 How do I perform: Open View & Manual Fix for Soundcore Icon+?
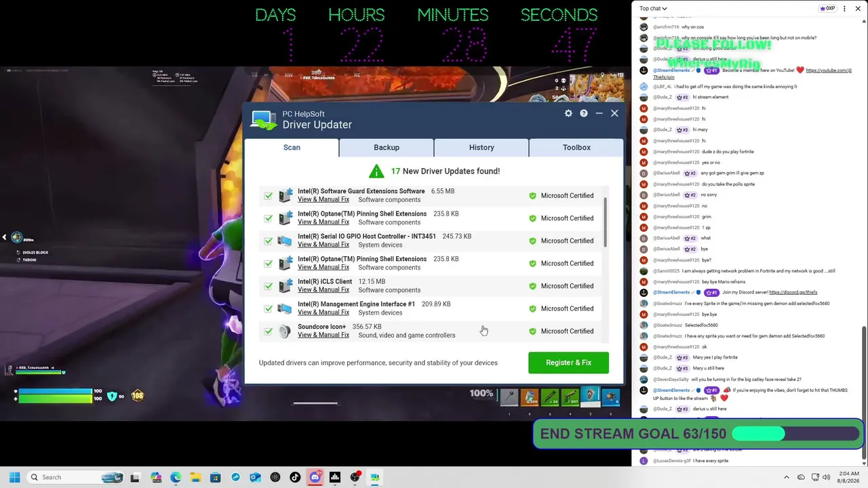point(323,335)
